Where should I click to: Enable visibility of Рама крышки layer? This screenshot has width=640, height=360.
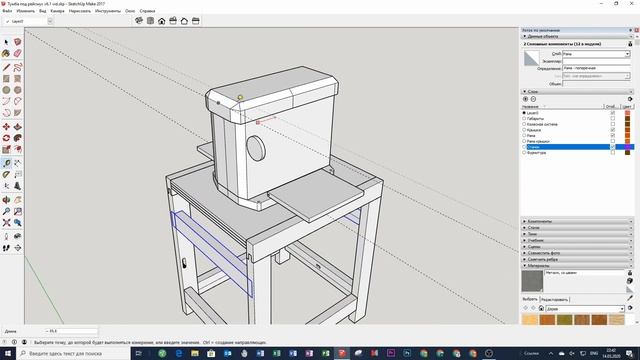[613, 141]
